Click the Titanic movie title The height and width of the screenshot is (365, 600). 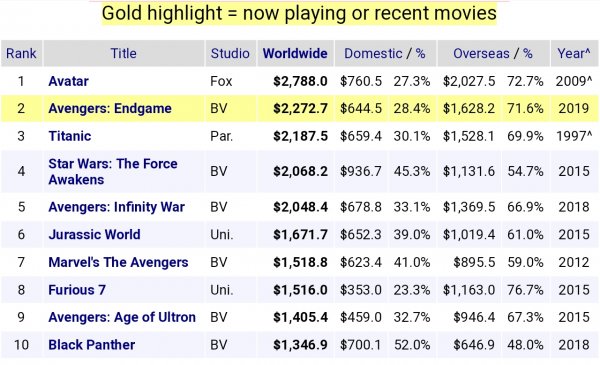point(70,136)
